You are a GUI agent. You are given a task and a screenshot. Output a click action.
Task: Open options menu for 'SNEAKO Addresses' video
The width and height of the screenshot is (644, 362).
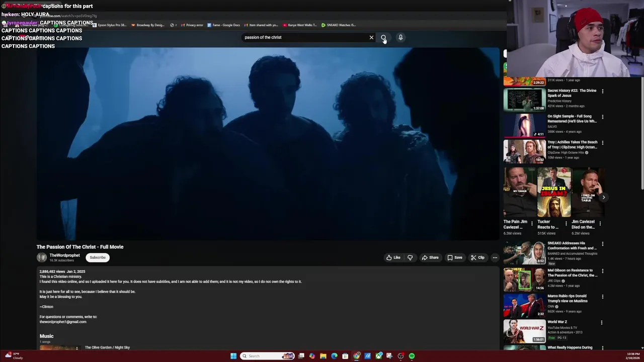pyautogui.click(x=602, y=244)
